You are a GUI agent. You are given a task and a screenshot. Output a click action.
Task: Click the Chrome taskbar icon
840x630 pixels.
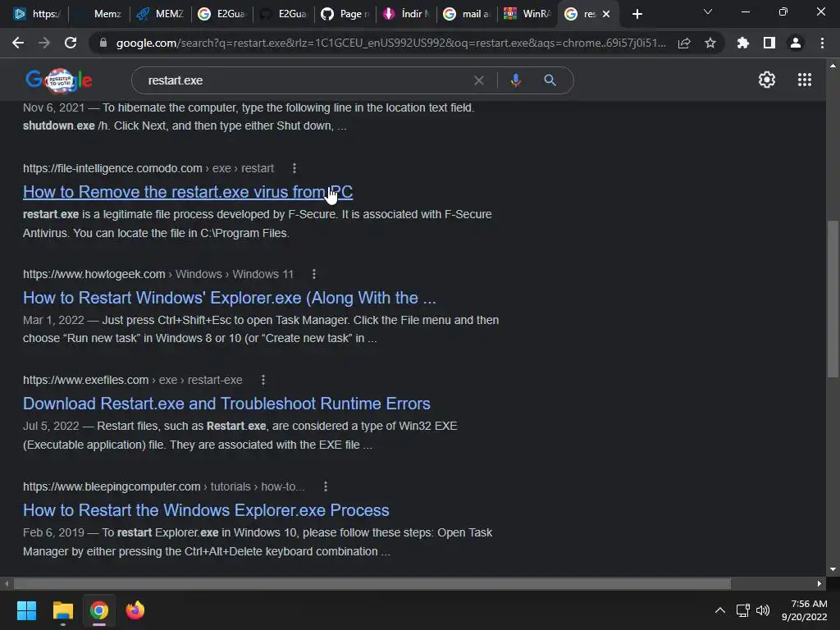pyautogui.click(x=99, y=610)
